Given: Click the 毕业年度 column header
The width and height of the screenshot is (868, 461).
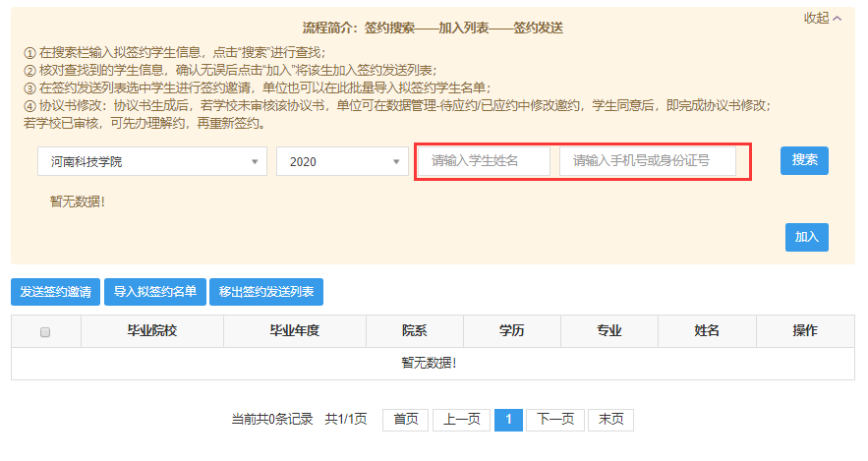Looking at the screenshot, I should 295,331.
